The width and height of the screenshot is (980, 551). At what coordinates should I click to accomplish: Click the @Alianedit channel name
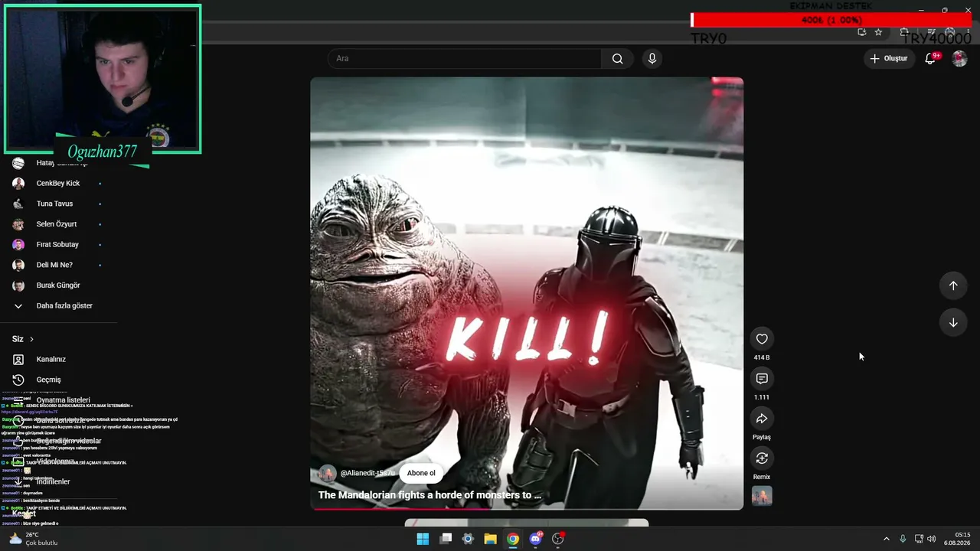(x=367, y=474)
